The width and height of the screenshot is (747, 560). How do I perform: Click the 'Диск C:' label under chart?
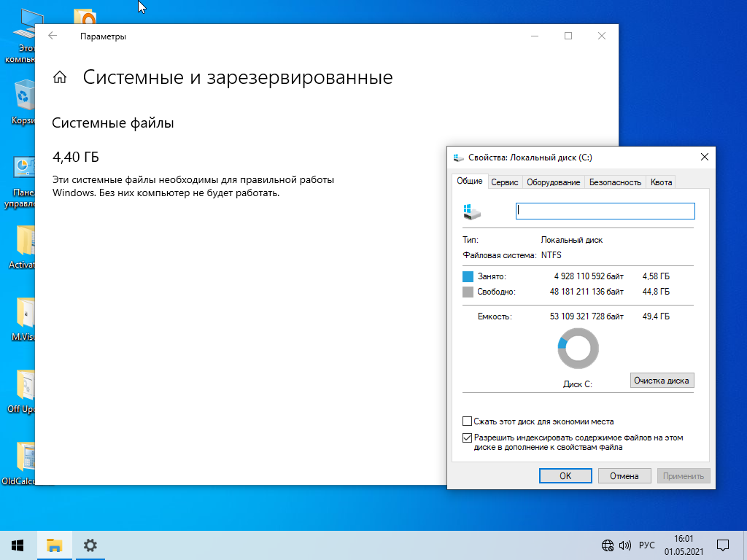[x=578, y=384]
